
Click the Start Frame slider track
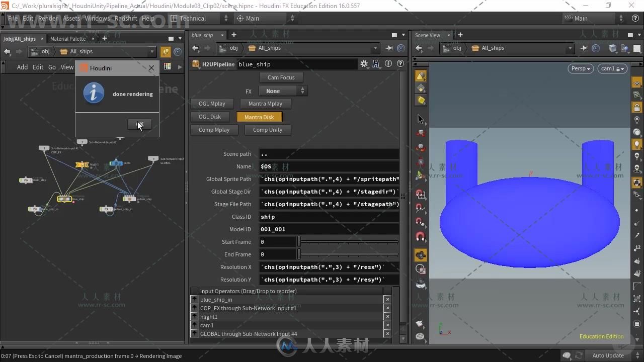pyautogui.click(x=348, y=242)
